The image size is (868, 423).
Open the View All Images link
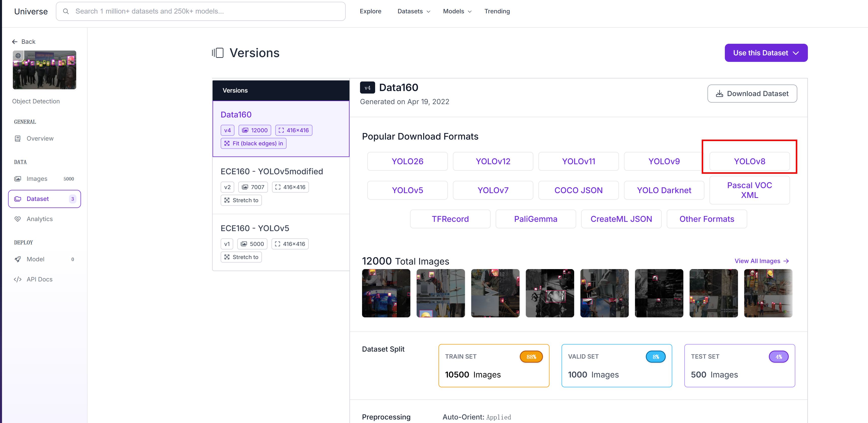click(761, 261)
